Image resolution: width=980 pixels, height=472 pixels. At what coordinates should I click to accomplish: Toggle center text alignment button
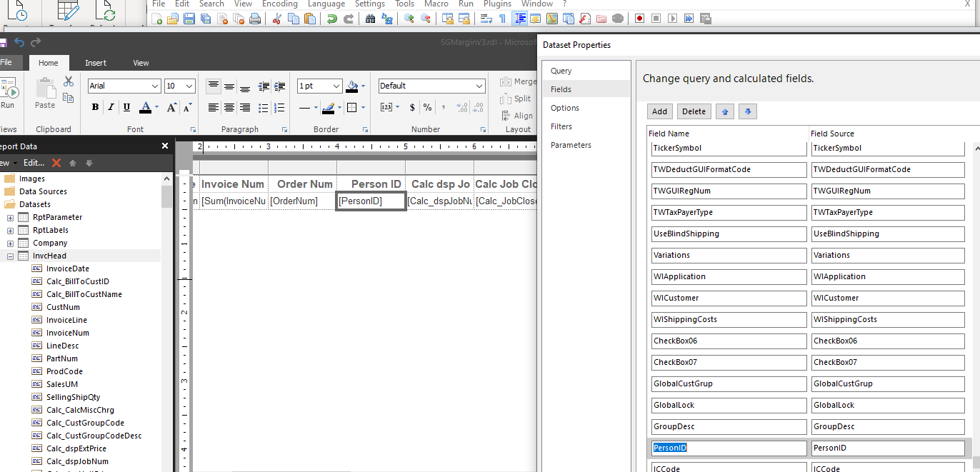(229, 108)
